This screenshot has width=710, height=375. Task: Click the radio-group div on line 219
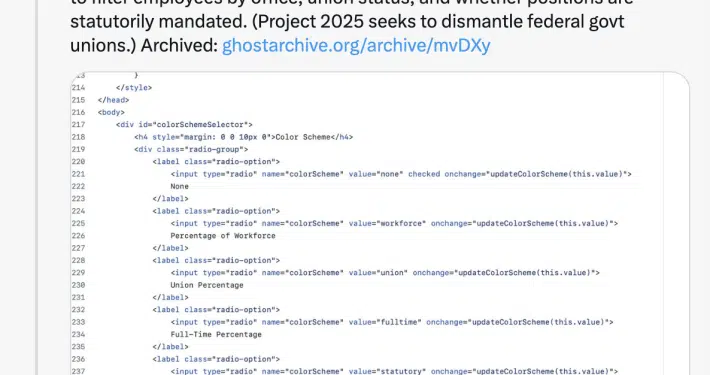[x=191, y=149]
